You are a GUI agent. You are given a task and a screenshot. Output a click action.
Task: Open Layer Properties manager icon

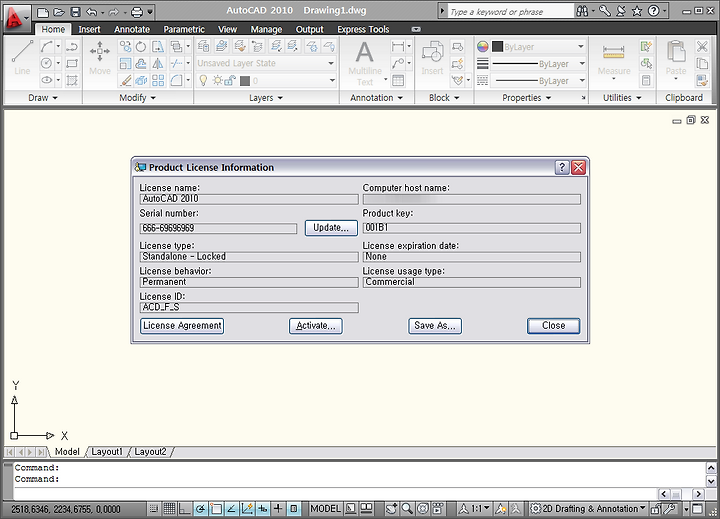(203, 45)
